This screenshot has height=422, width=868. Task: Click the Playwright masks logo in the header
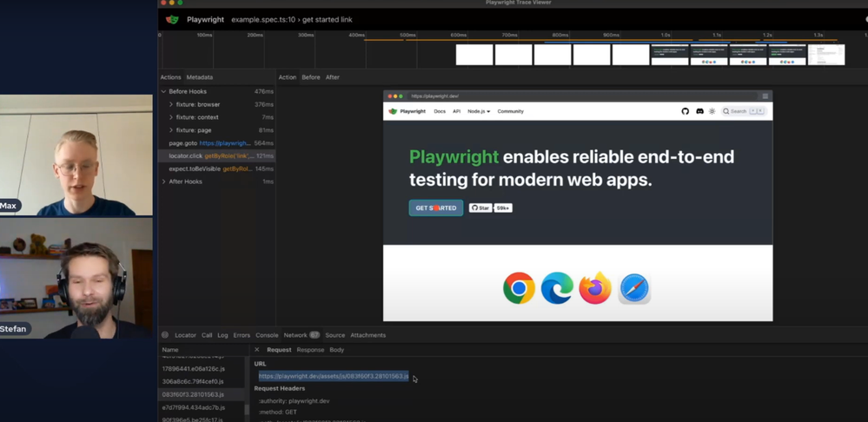[172, 19]
